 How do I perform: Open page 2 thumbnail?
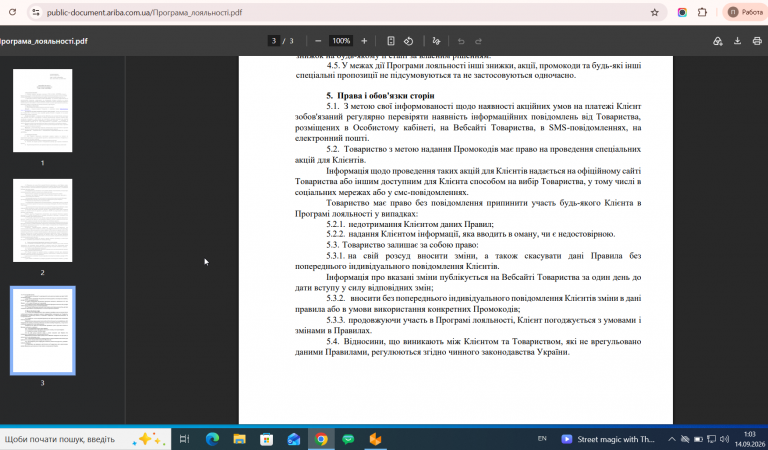(43, 220)
